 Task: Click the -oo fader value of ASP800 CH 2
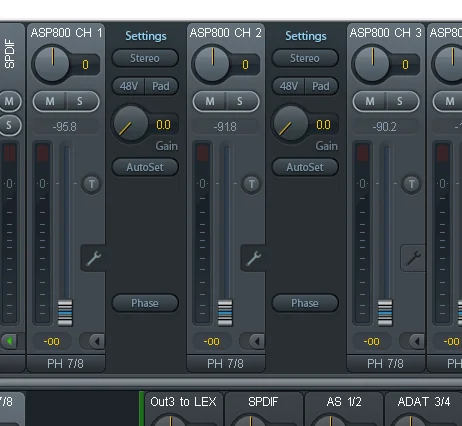click(212, 341)
